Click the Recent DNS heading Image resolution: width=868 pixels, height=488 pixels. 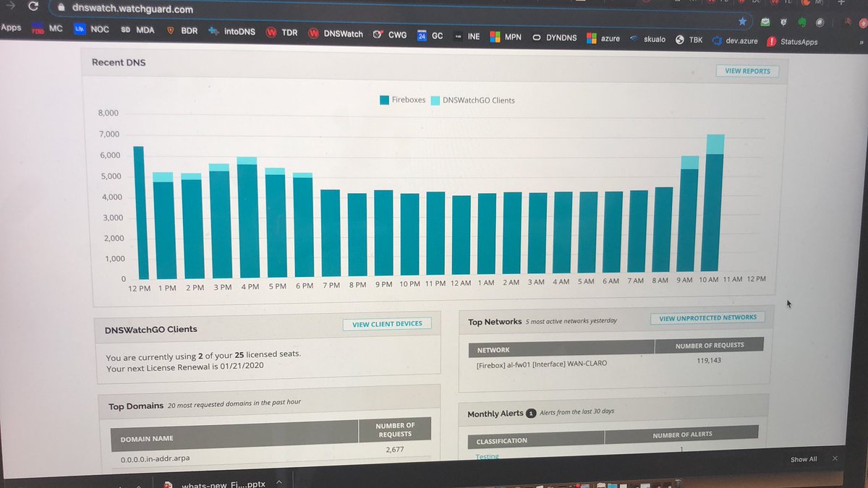pos(119,63)
